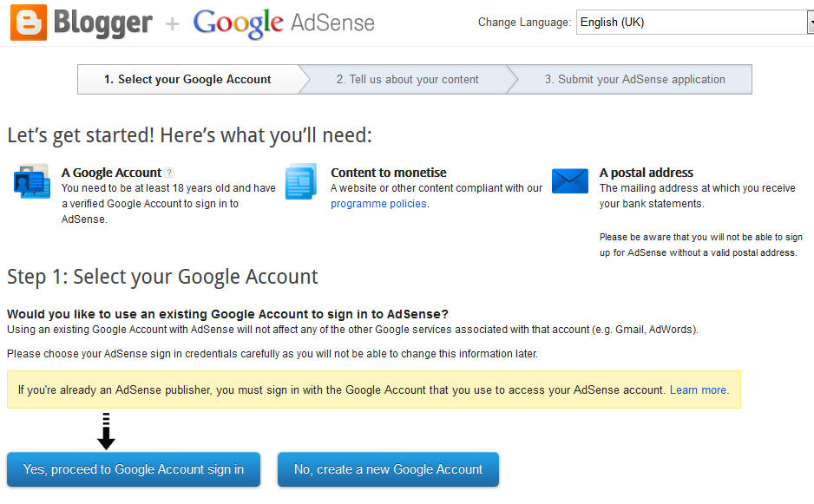This screenshot has width=814, height=504.
Task: Select step 2 Tell us about your content
Action: tap(407, 79)
